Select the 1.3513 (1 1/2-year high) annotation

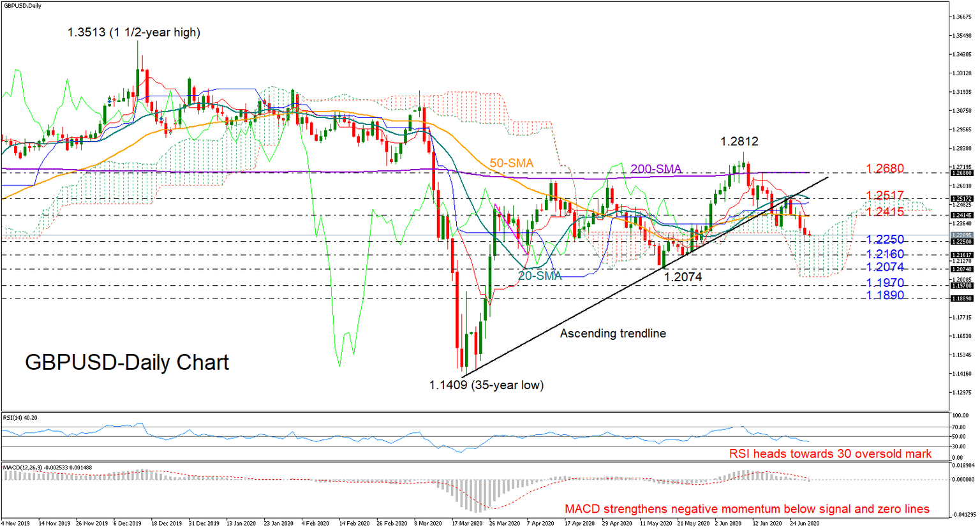click(133, 33)
